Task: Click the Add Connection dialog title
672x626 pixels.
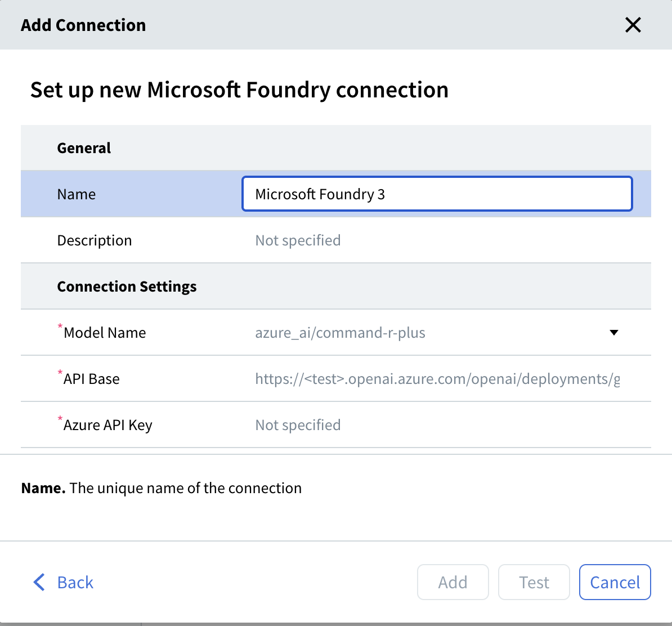Action: (x=83, y=25)
